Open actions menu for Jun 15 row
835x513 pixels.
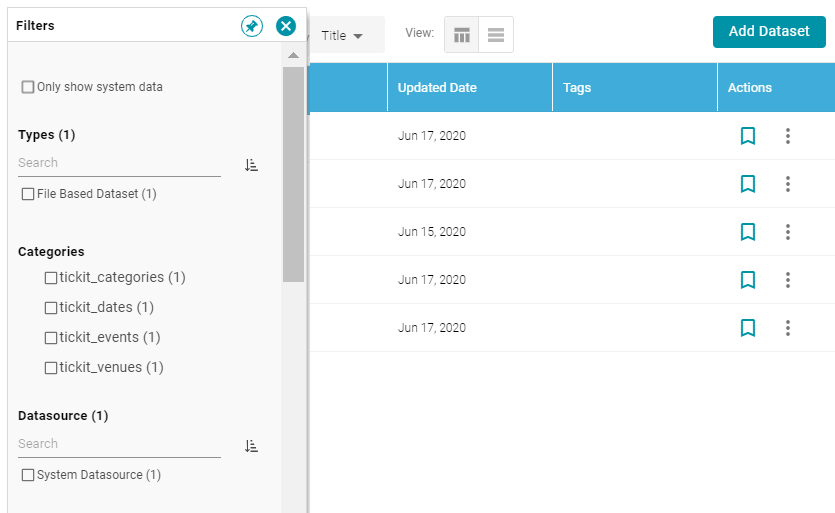coord(788,232)
